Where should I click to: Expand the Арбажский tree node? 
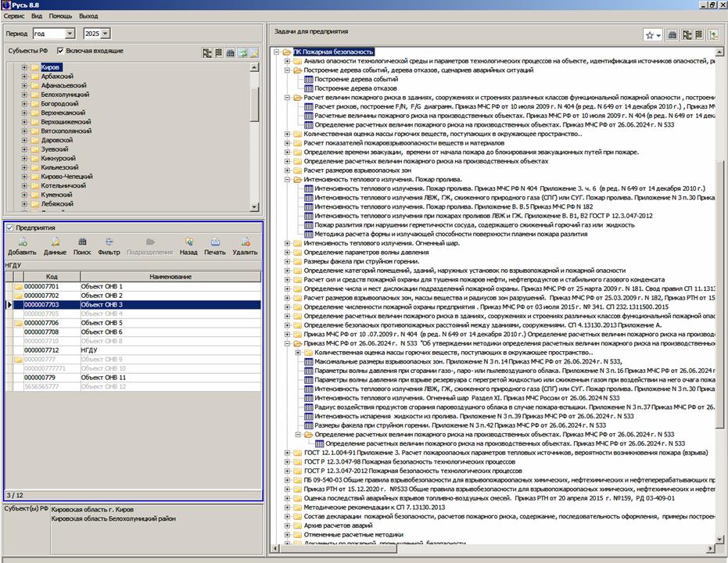point(24,77)
